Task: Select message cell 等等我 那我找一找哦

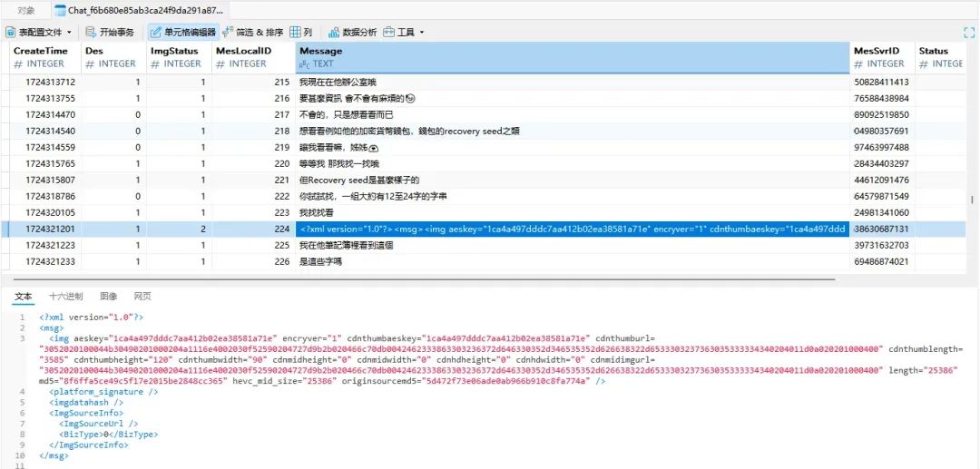Action: [x=573, y=163]
